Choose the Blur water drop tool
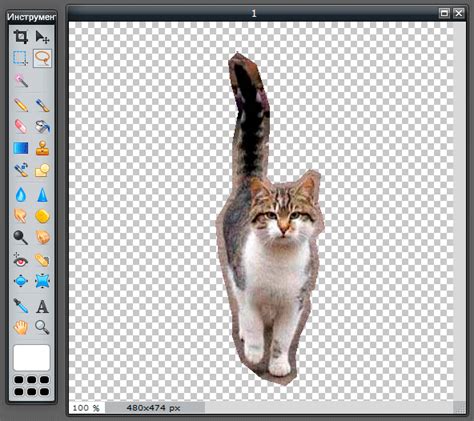The image size is (474, 421). tap(21, 195)
